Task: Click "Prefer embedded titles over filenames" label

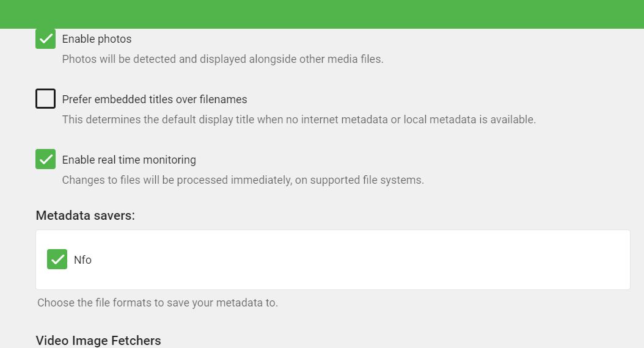Action: pos(155,100)
